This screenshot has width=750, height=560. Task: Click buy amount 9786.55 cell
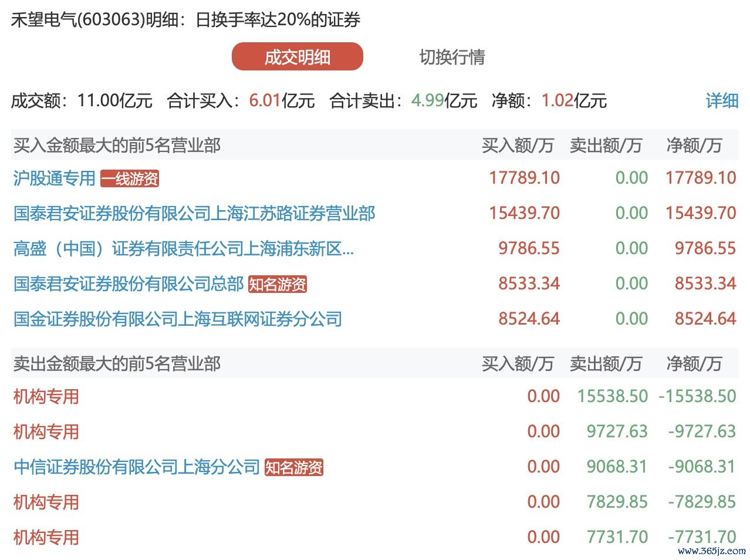click(529, 248)
